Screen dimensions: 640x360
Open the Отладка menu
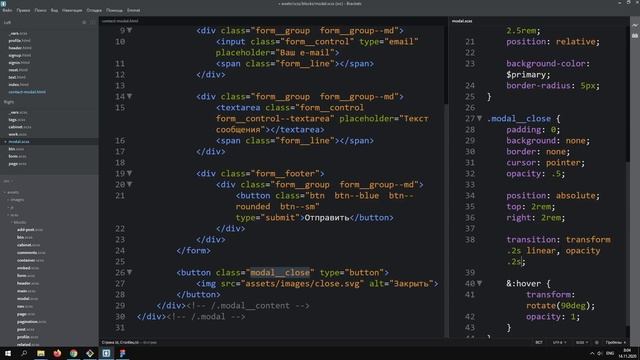coord(94,10)
